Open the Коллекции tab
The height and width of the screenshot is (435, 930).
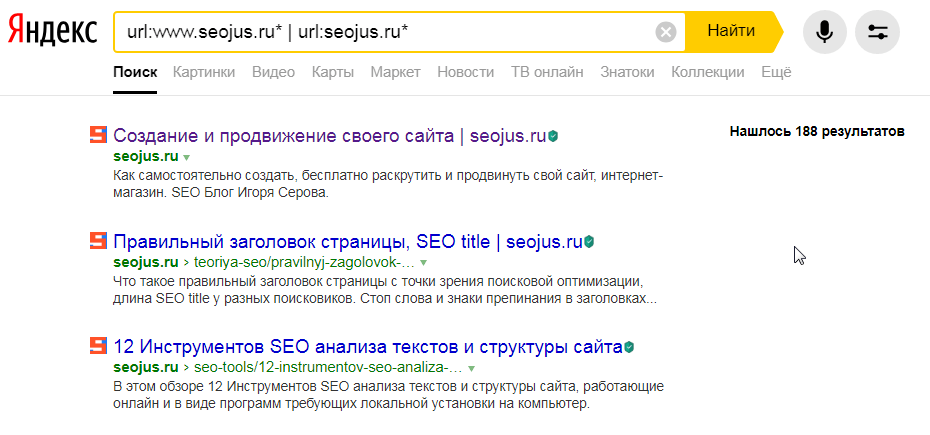(708, 72)
